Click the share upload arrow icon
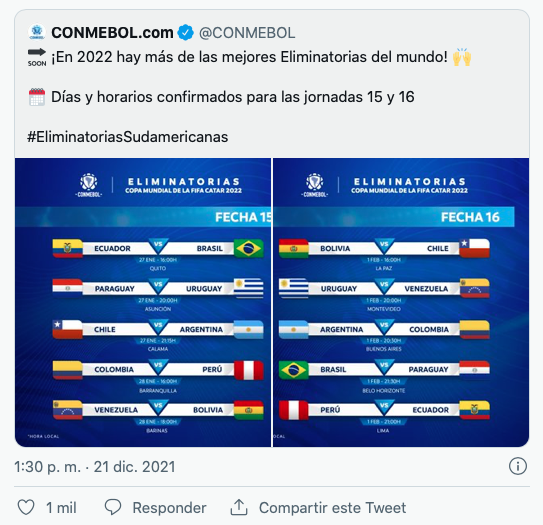The height and width of the screenshot is (525, 543). tap(239, 507)
